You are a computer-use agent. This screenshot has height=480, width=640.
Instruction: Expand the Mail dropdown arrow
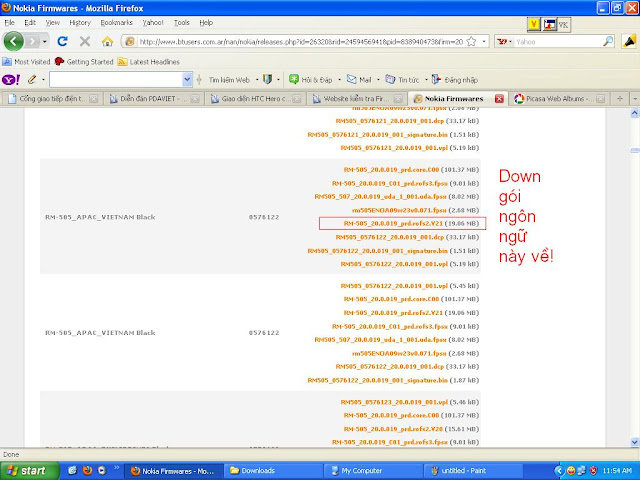378,80
